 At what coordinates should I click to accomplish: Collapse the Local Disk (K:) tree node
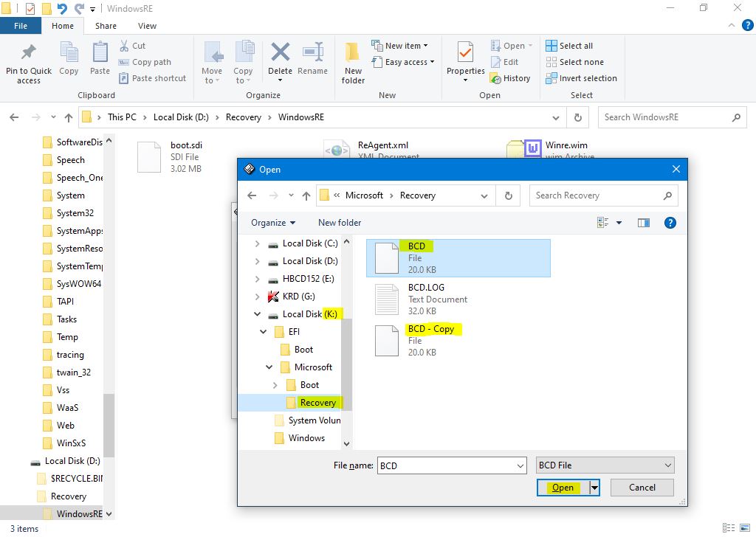[257, 314]
